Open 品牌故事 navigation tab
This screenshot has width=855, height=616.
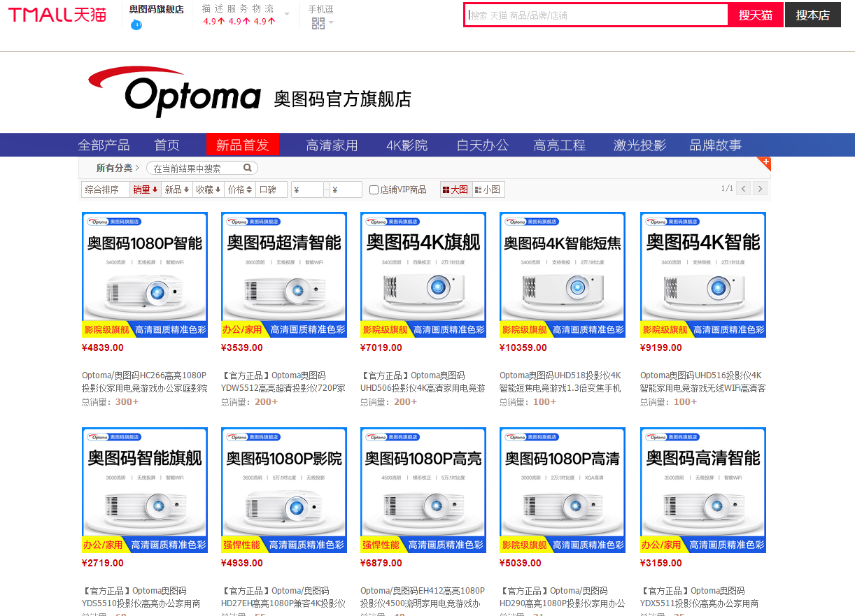[715, 145]
